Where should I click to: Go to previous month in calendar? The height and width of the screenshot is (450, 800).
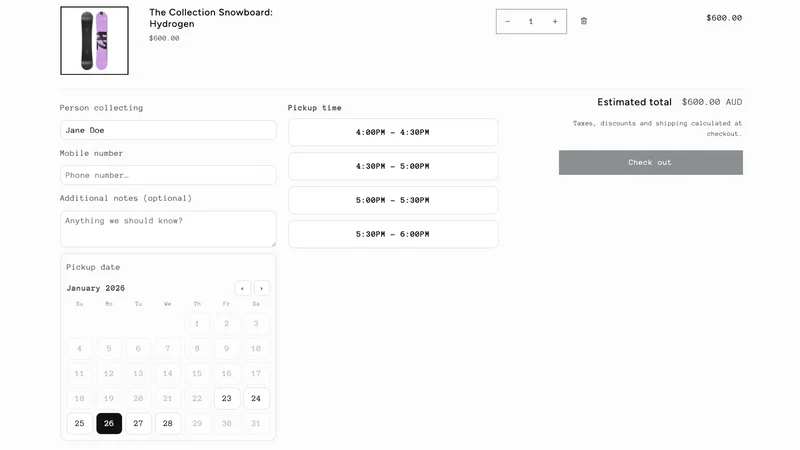click(x=242, y=288)
